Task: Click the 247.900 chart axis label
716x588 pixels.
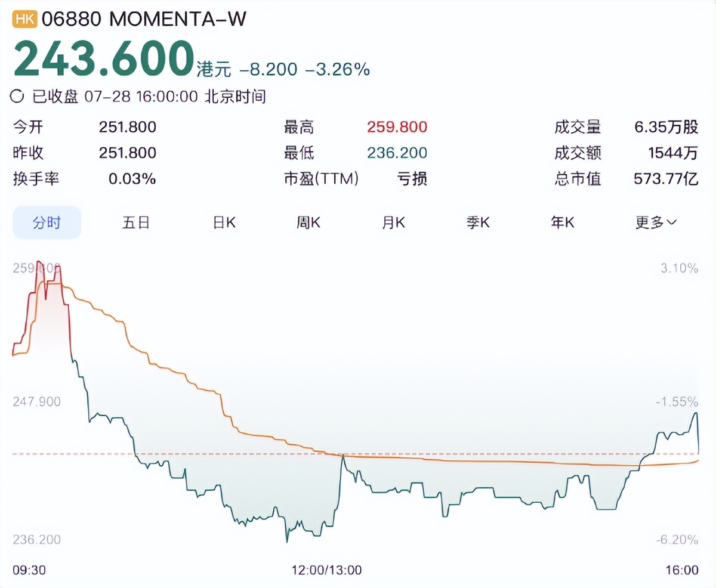Action: [37, 402]
